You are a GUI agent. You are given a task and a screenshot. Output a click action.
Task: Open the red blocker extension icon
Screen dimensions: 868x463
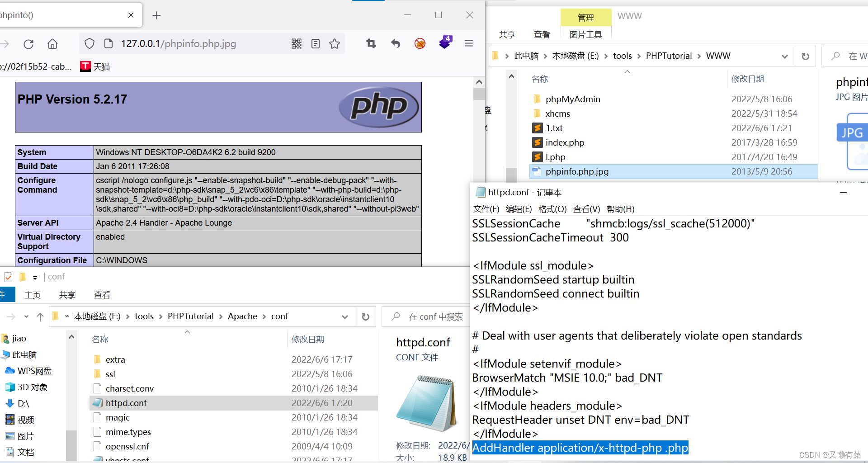[x=420, y=43]
